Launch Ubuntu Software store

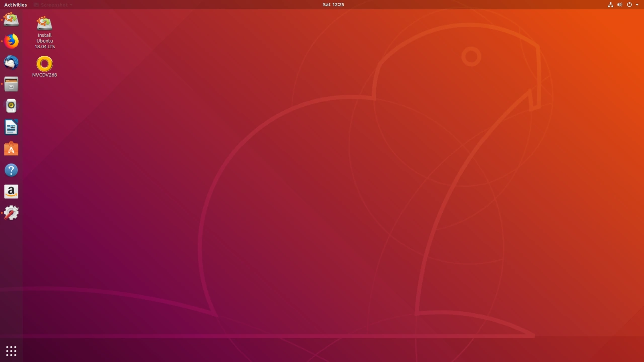11,149
